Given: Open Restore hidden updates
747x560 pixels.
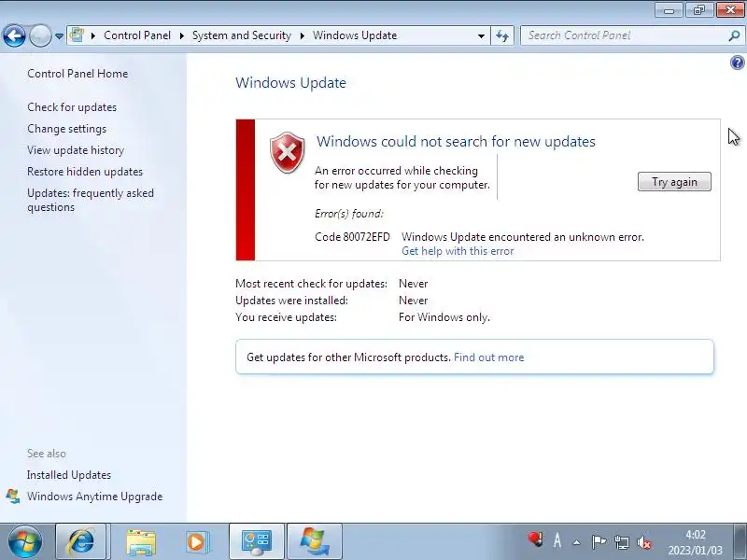Looking at the screenshot, I should pyautogui.click(x=85, y=172).
